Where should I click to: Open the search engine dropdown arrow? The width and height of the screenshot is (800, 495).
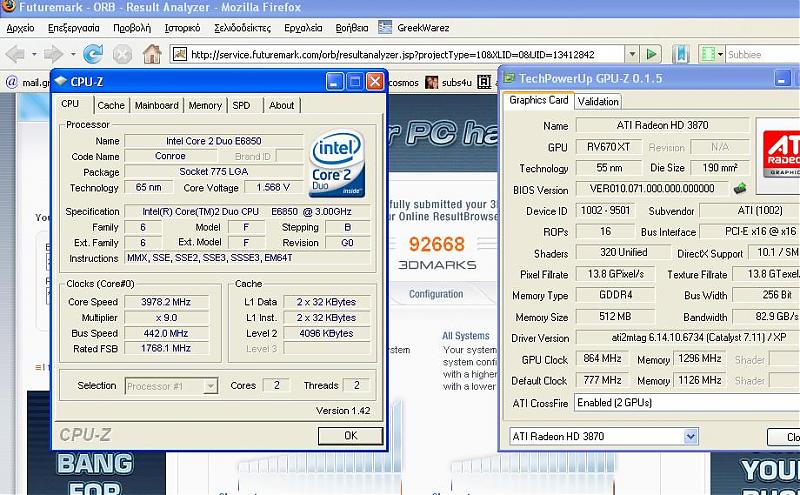(720, 54)
